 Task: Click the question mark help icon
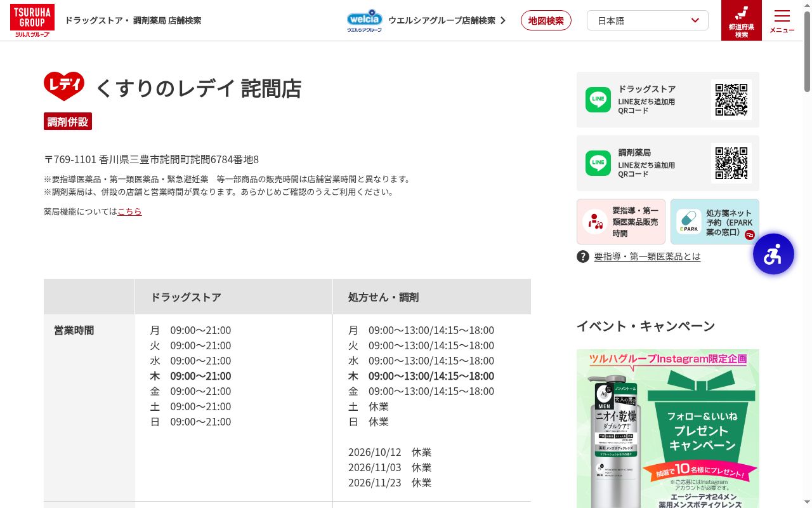[583, 257]
